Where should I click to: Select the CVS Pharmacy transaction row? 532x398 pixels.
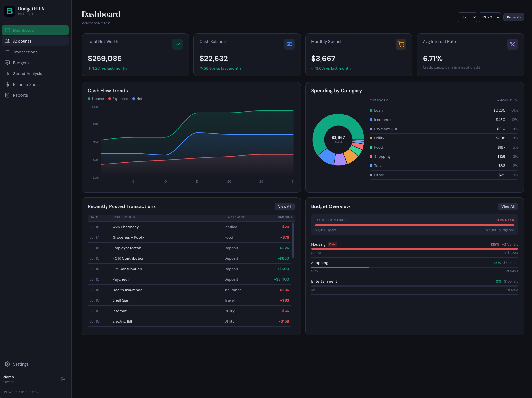click(190, 227)
